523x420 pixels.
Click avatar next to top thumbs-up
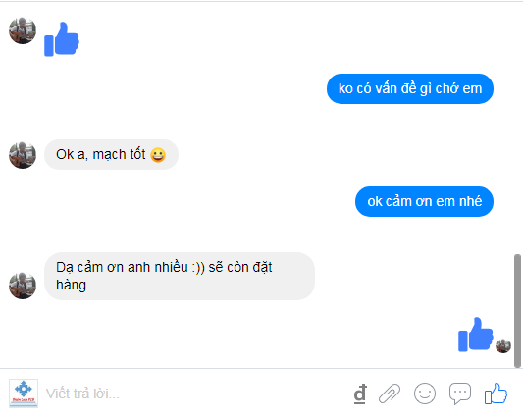[23, 30]
